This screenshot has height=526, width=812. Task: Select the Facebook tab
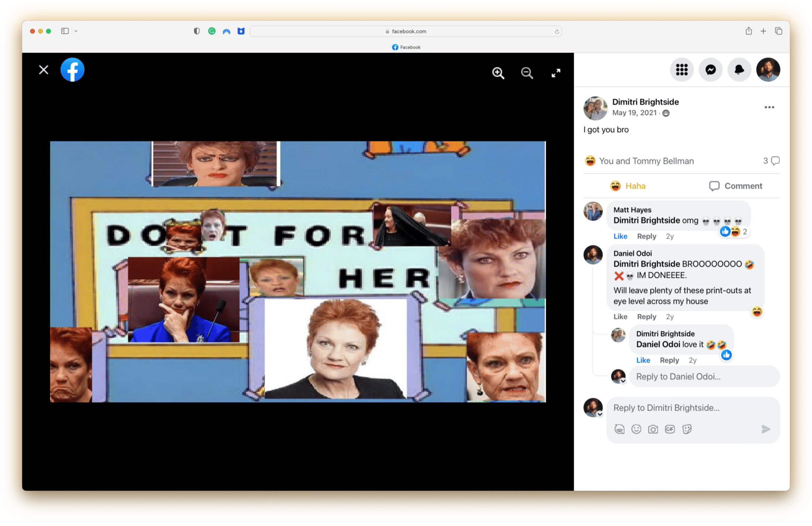406,47
